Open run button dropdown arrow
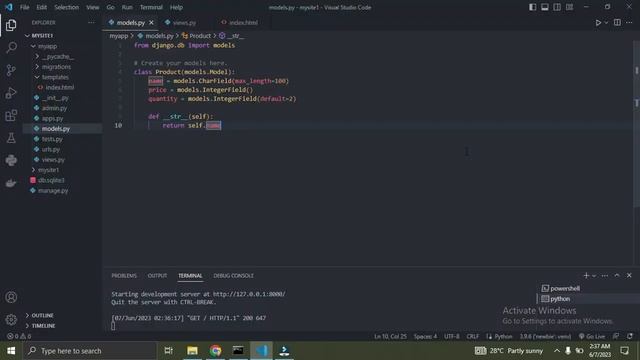 606,23
